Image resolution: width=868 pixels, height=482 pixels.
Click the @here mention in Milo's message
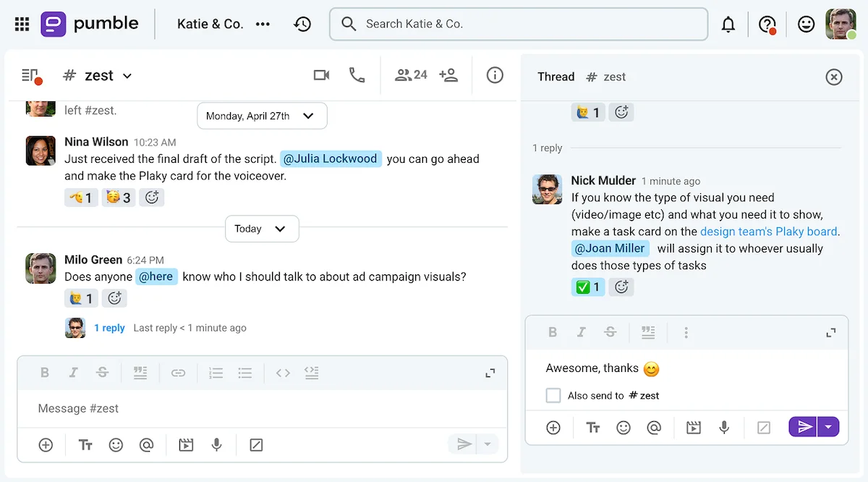156,276
